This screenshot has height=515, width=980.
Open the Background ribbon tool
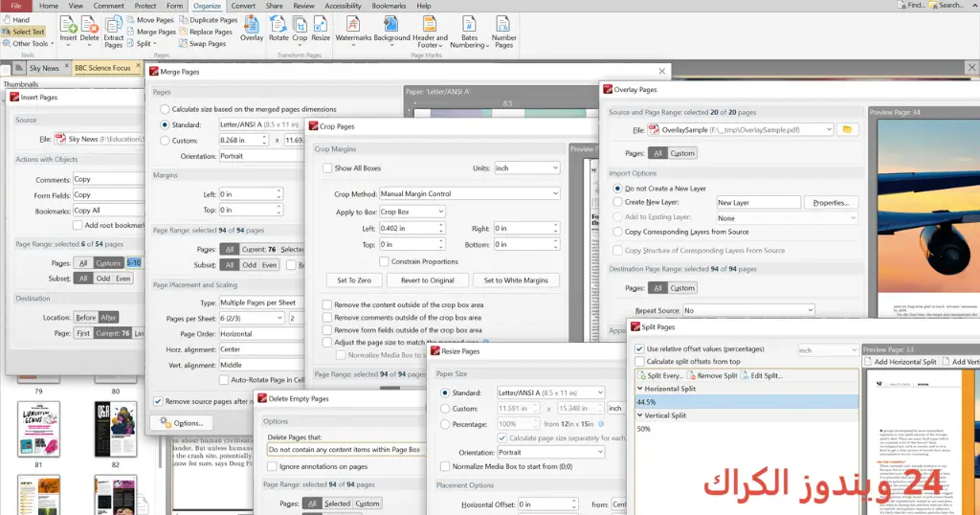coord(391,30)
